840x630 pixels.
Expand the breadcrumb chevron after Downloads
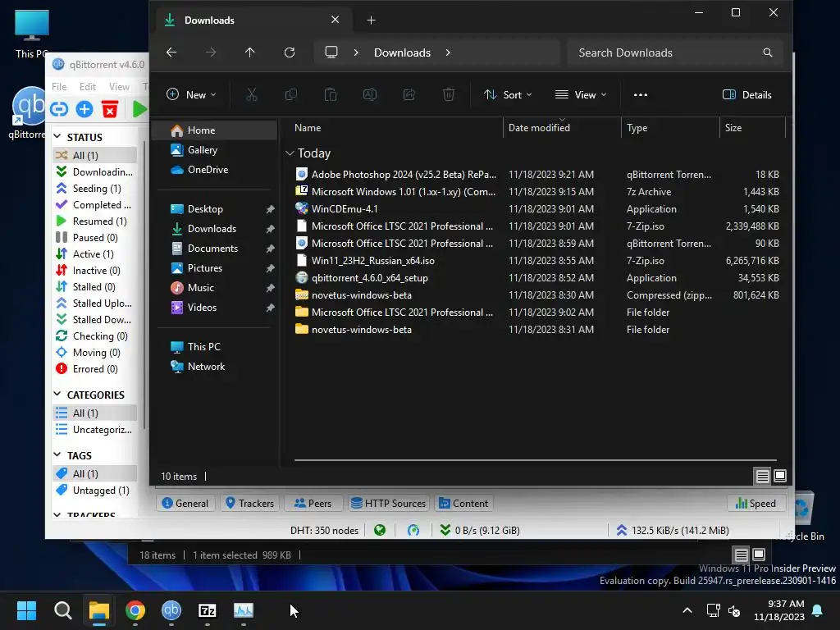coord(448,52)
